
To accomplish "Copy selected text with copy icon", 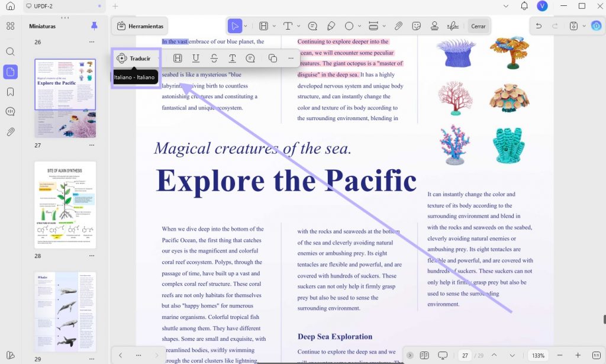I will (273, 59).
